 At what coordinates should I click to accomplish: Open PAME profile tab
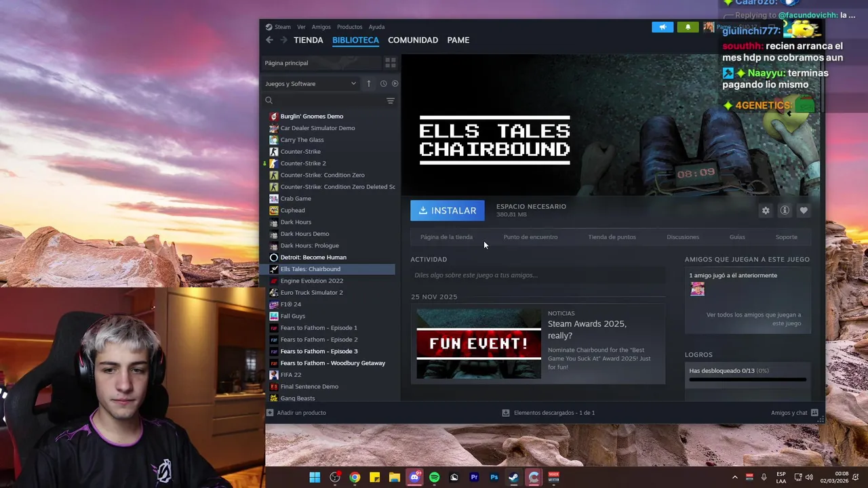(458, 40)
